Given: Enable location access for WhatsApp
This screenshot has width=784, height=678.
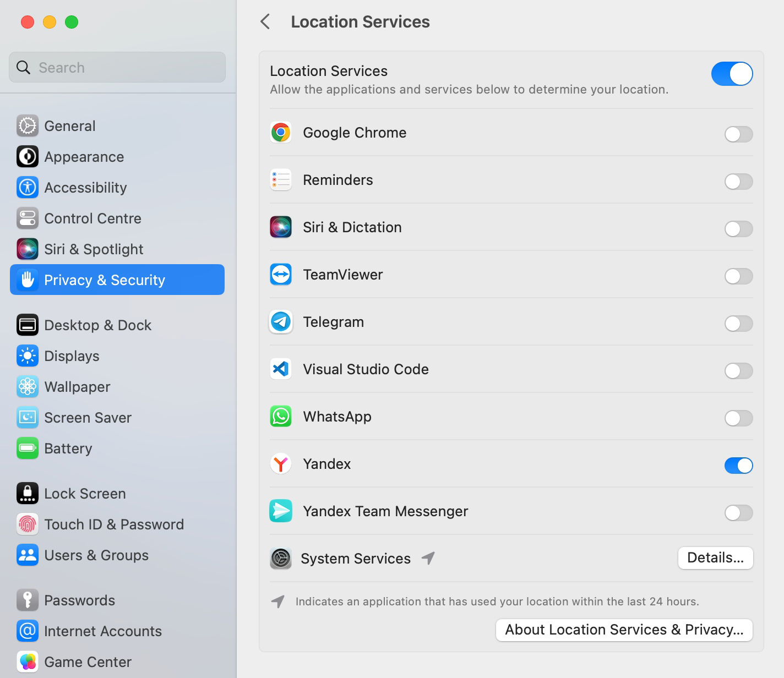Looking at the screenshot, I should point(738,418).
